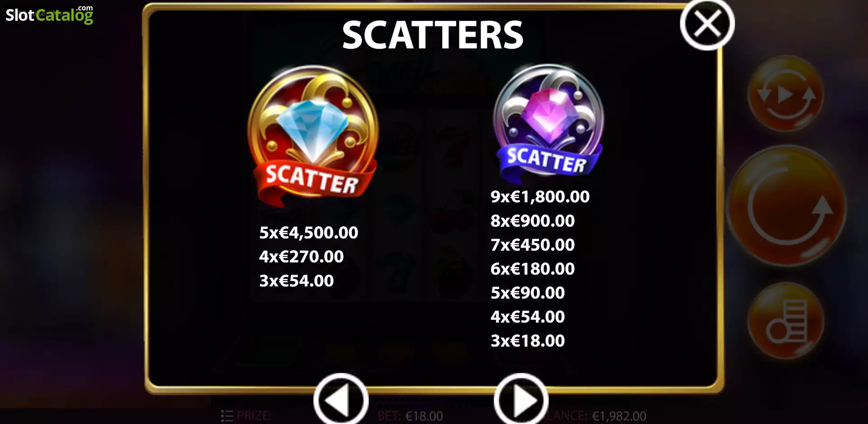
Task: Click the BALANCE €1,982.00 display
Action: point(598,415)
